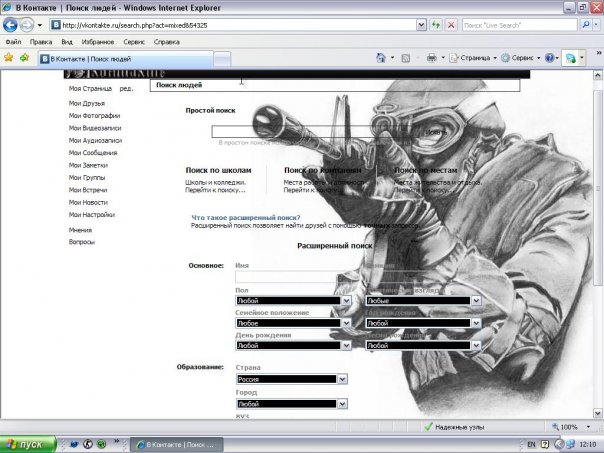The width and height of the screenshot is (604, 453).
Task: Click the page scrollbar down arrow
Action: 597,413
